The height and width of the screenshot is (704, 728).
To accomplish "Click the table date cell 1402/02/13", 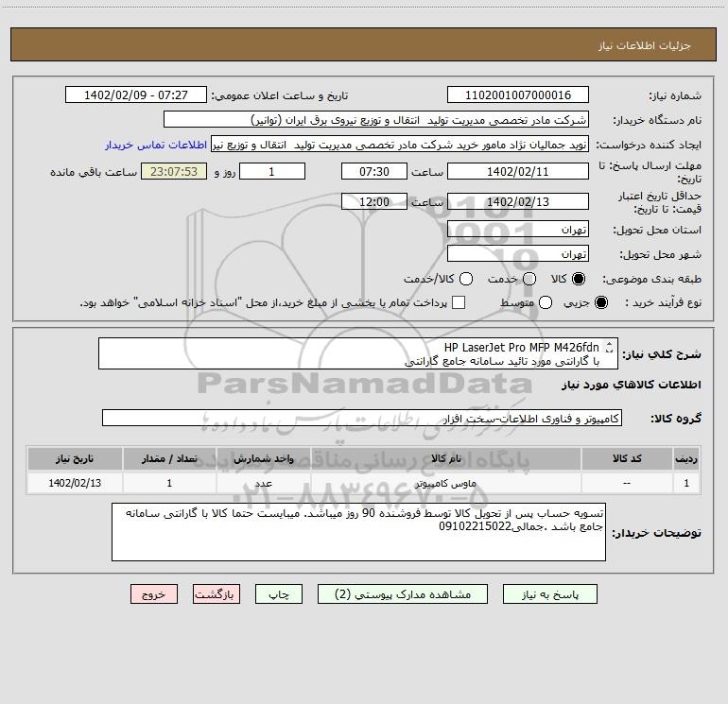I will pyautogui.click(x=75, y=483).
